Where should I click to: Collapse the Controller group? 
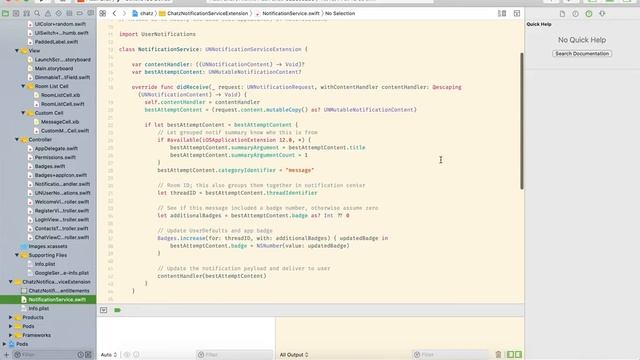pyautogui.click(x=17, y=140)
